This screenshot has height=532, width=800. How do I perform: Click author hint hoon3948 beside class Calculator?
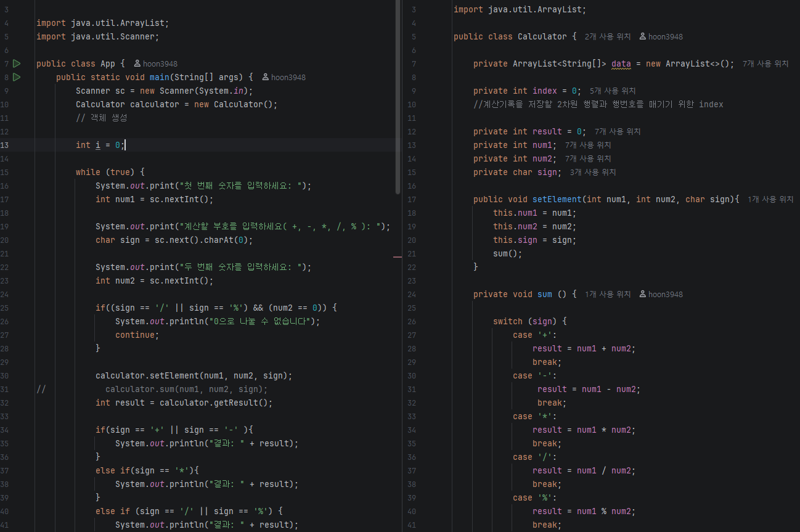[x=665, y=37]
